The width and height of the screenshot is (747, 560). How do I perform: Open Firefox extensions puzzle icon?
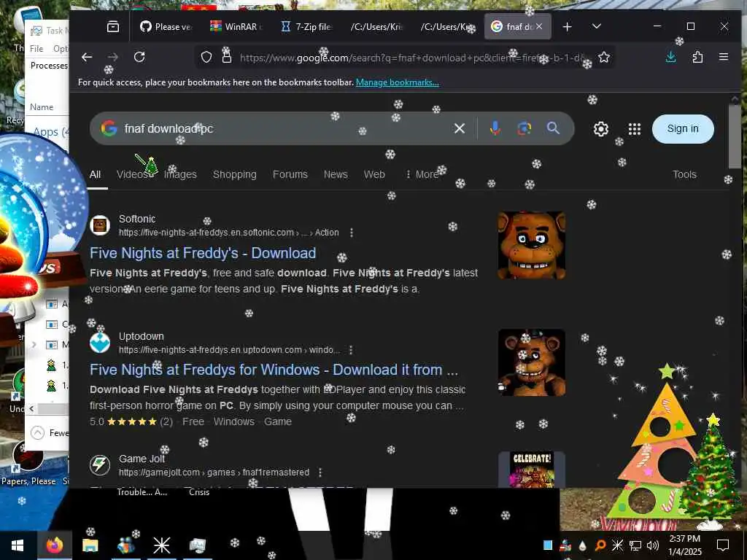pyautogui.click(x=697, y=58)
